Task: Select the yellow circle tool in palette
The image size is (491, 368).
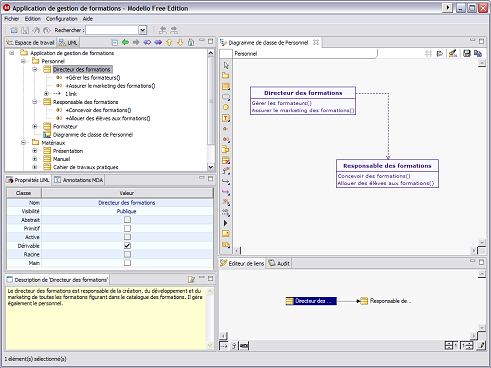Action: tap(226, 107)
